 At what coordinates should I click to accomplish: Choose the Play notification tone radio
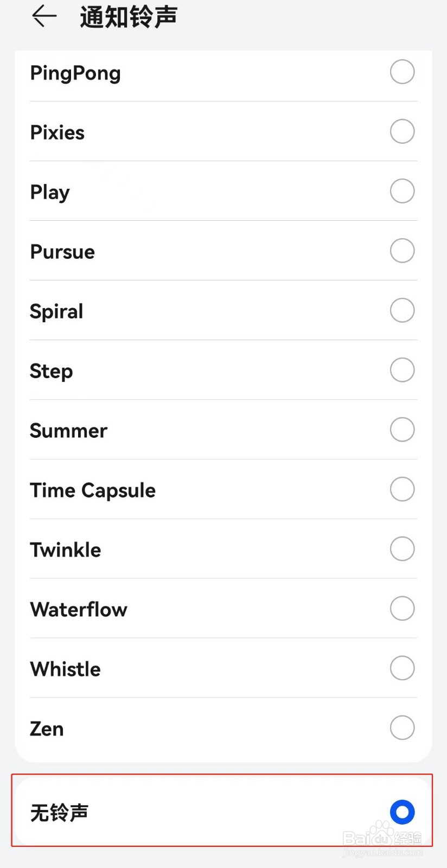402,192
